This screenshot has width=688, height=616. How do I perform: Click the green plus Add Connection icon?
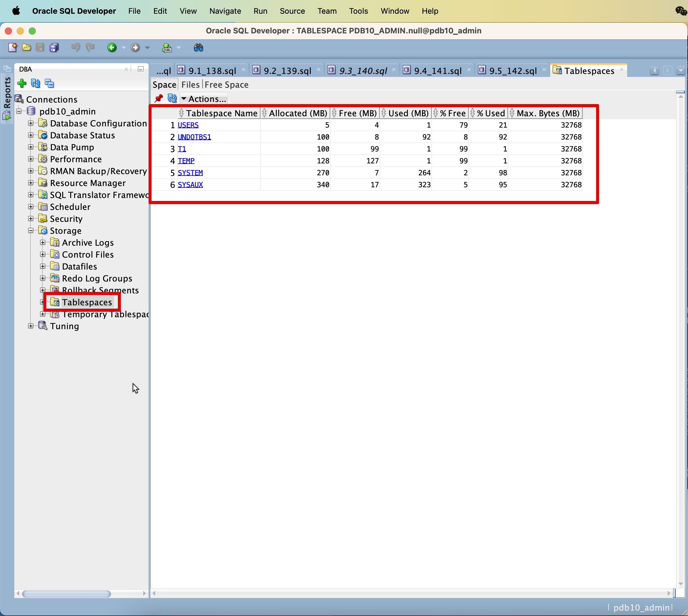[22, 83]
